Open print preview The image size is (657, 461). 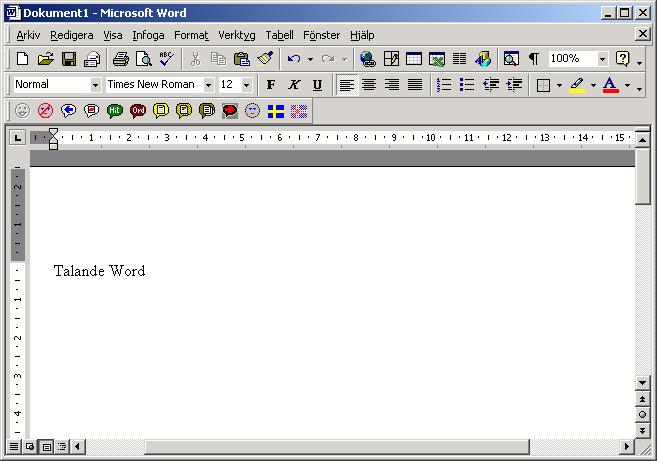click(144, 59)
